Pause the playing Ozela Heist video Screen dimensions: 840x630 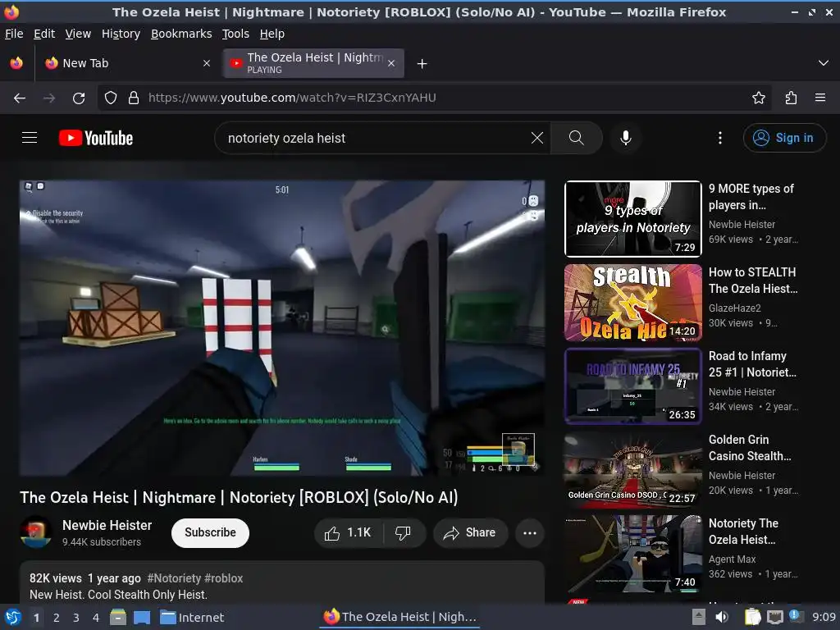(x=282, y=328)
